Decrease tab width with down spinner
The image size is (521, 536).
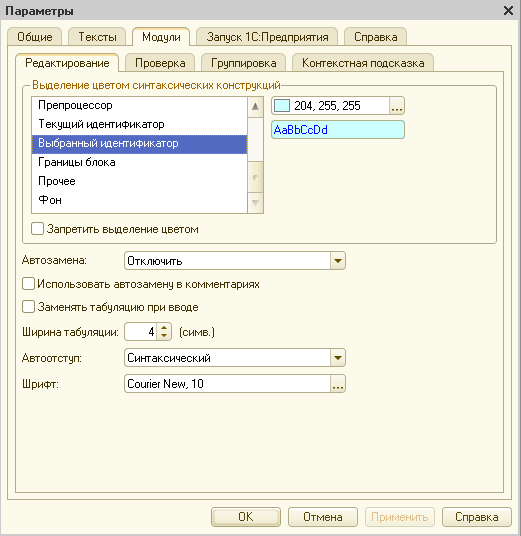point(164,336)
